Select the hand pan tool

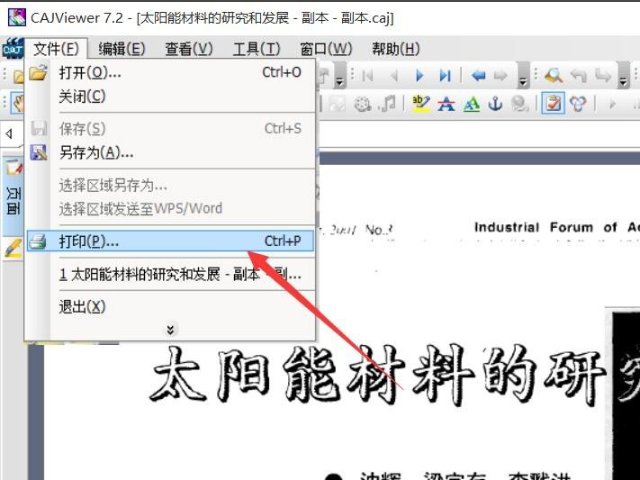(x=18, y=103)
